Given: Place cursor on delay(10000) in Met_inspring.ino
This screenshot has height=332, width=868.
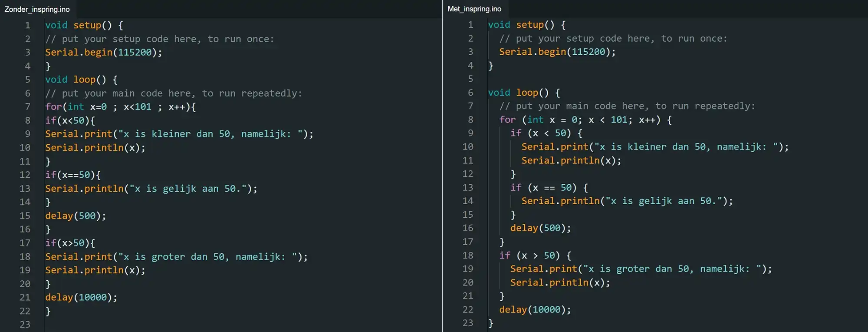Looking at the screenshot, I should [x=535, y=310].
